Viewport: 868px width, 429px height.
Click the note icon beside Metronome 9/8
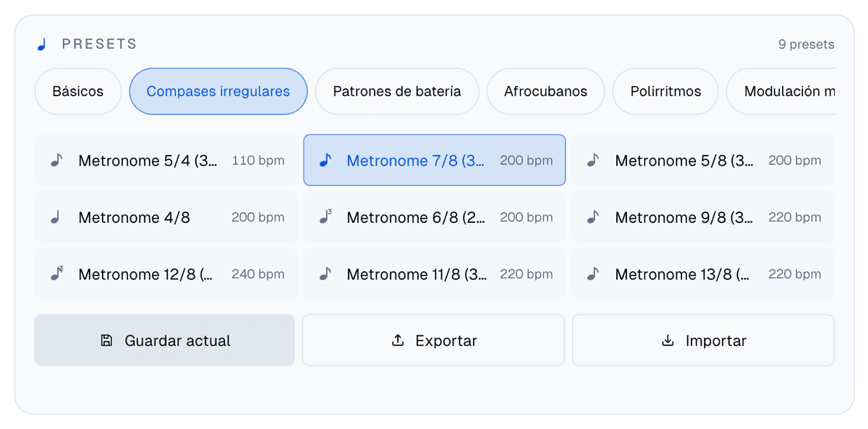pos(593,217)
